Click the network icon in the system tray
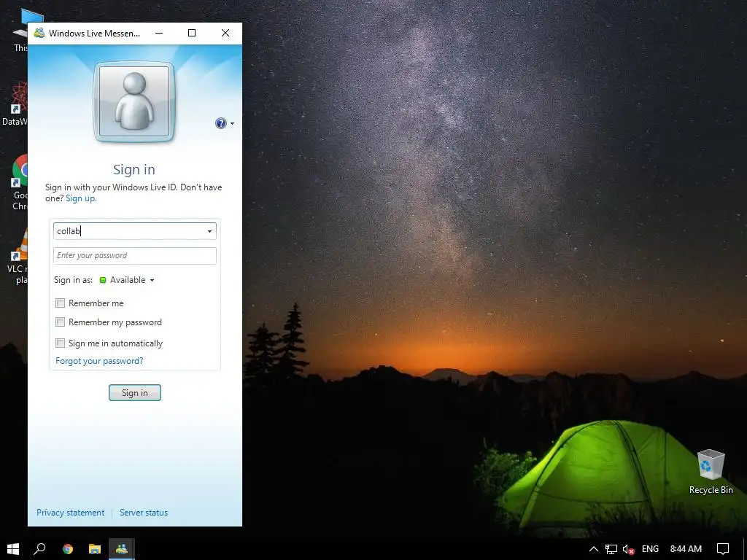 coord(611,549)
